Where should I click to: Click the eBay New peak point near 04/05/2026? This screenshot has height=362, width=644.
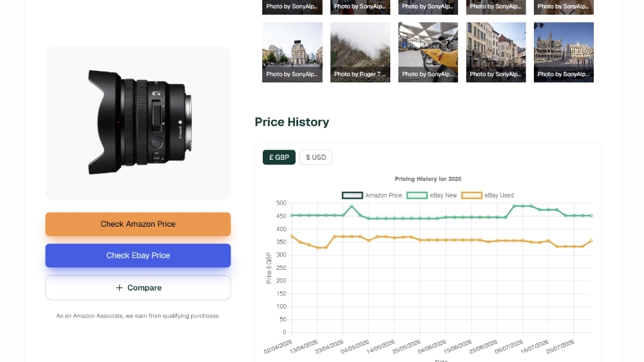click(x=352, y=206)
